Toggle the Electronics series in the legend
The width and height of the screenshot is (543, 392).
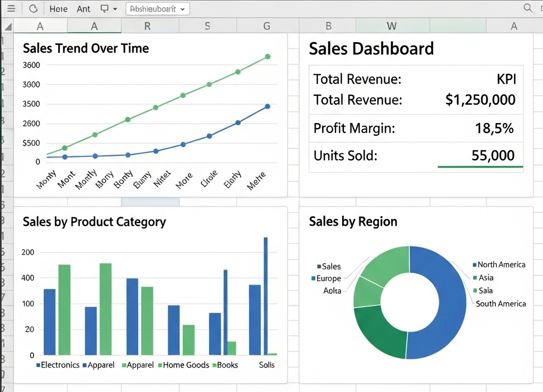(57, 365)
